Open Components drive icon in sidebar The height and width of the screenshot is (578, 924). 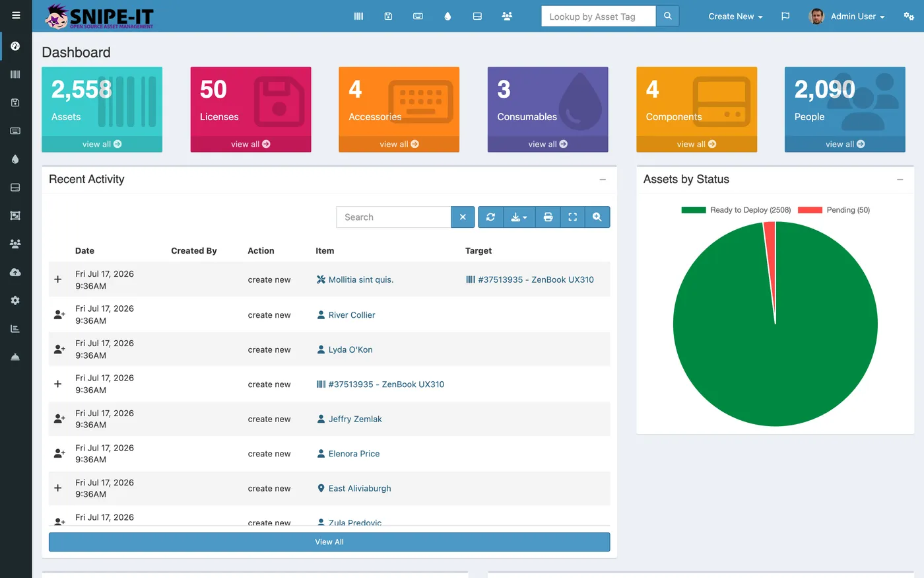click(15, 188)
